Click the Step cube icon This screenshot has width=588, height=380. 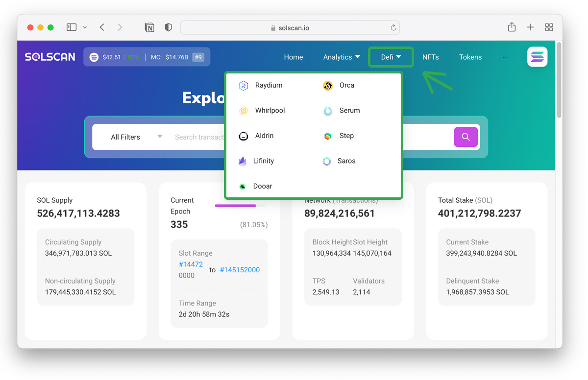[x=328, y=136]
